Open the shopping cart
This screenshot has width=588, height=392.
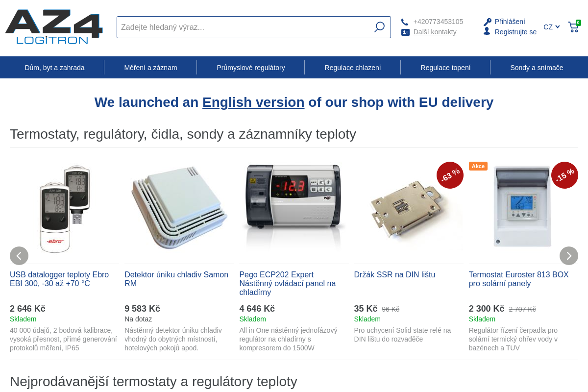point(573,27)
